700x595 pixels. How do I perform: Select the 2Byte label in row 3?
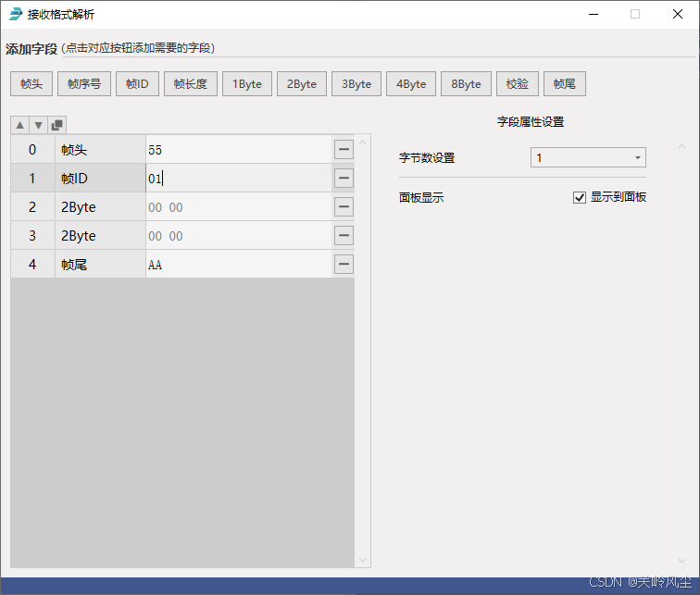click(100, 235)
